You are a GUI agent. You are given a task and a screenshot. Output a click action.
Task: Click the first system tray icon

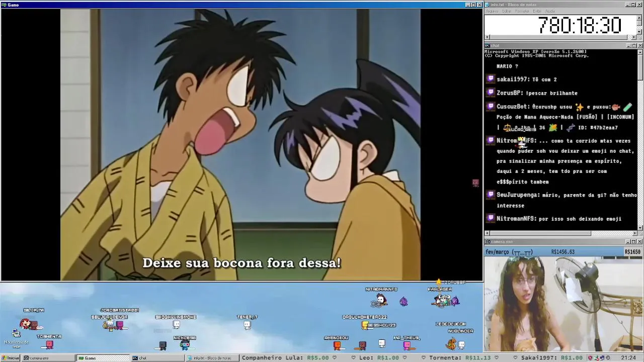pos(590,358)
